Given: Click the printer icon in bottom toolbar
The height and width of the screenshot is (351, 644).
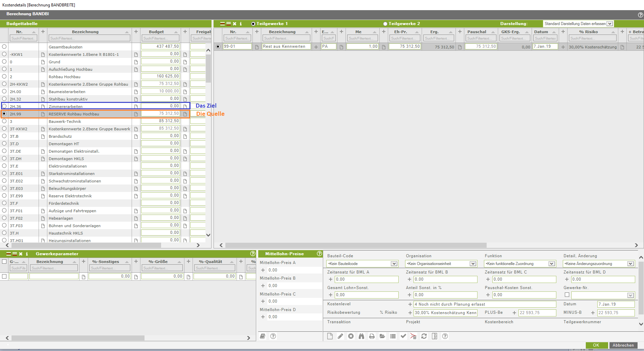Looking at the screenshot, I should 372,336.
